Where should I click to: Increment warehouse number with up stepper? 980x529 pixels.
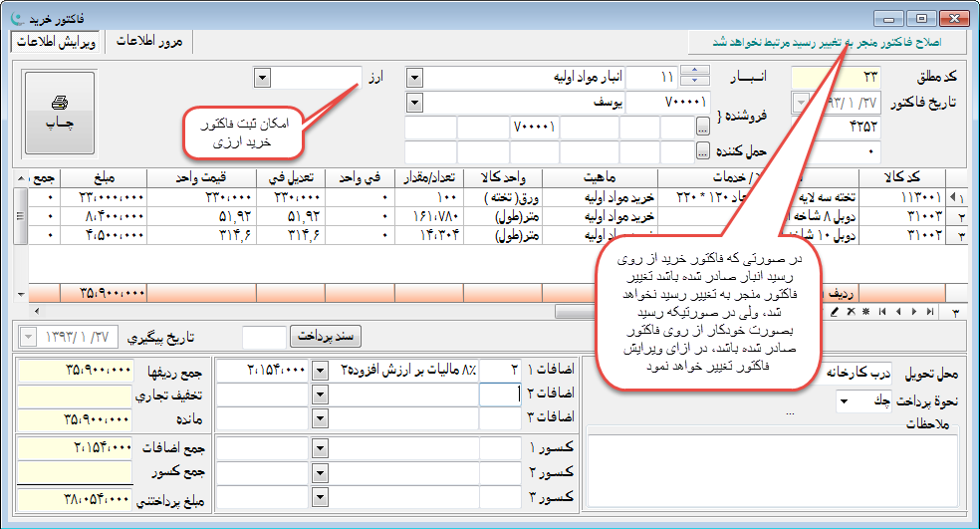(698, 71)
